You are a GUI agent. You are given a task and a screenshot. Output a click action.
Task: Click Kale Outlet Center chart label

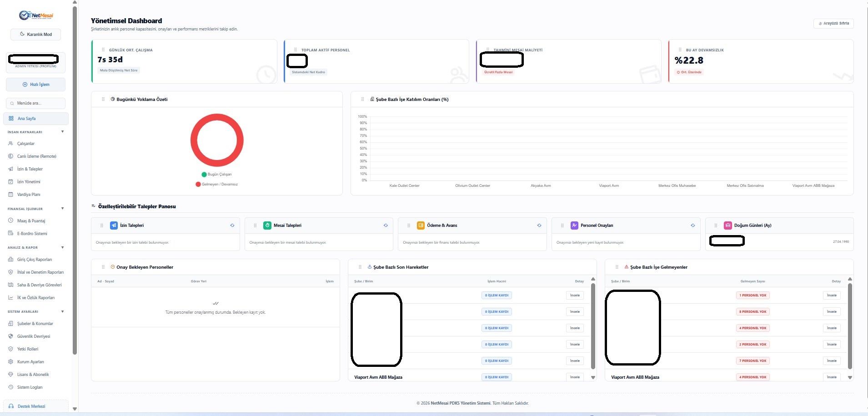[404, 185]
